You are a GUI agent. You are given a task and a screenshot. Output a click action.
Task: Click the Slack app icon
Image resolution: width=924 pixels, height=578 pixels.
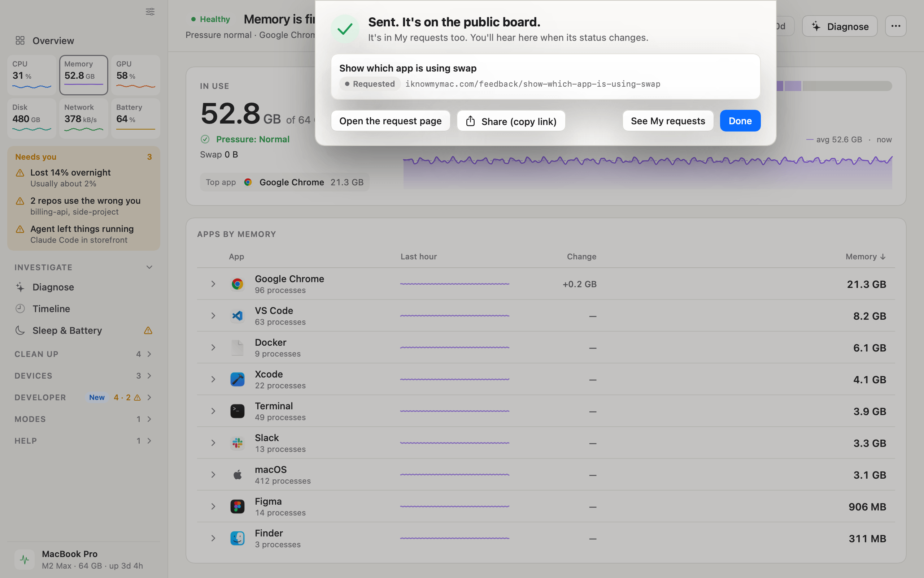pyautogui.click(x=237, y=443)
